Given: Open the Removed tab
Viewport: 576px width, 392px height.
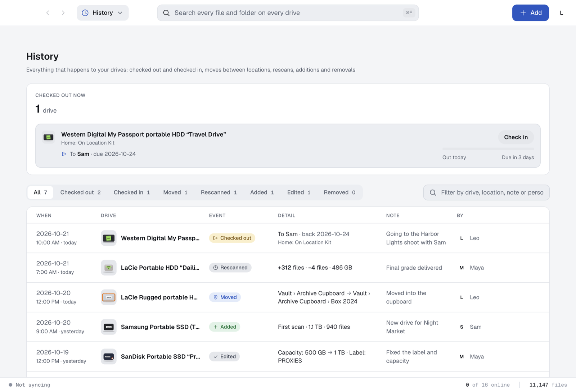Looking at the screenshot, I should coord(339,192).
